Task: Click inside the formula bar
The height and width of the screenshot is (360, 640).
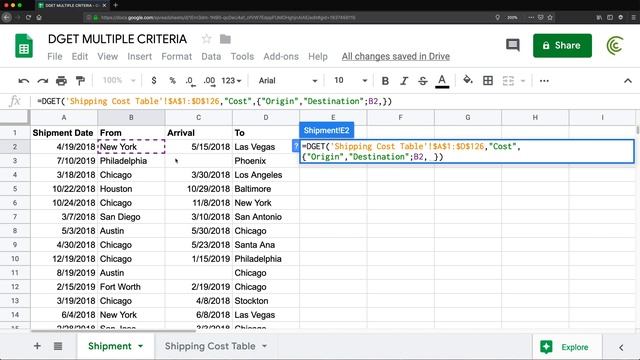Action: (335, 101)
